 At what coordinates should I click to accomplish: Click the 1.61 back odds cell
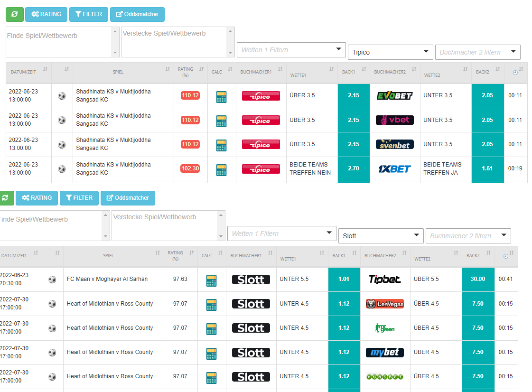(487, 168)
